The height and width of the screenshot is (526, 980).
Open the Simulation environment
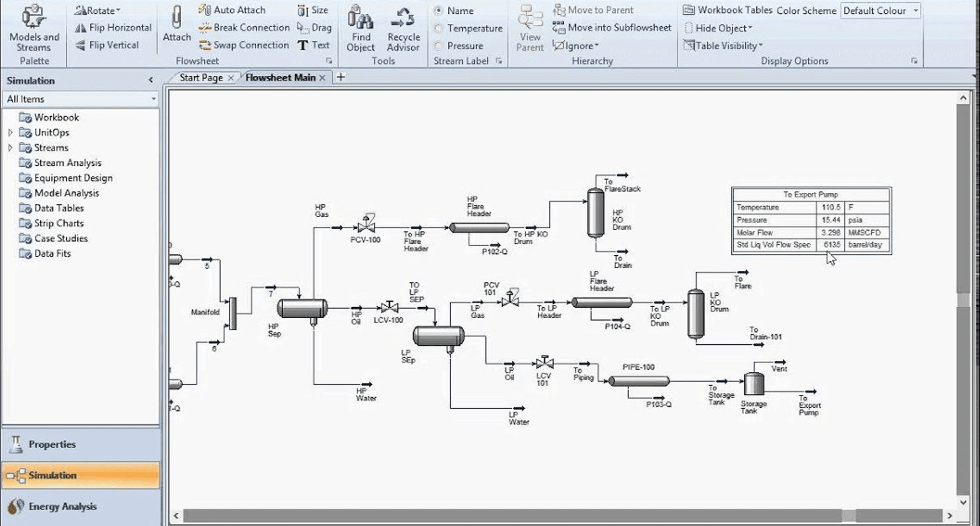(x=81, y=475)
